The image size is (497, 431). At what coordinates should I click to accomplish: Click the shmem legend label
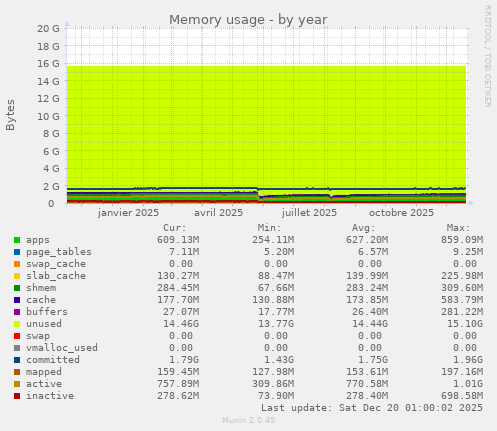pyautogui.click(x=41, y=288)
